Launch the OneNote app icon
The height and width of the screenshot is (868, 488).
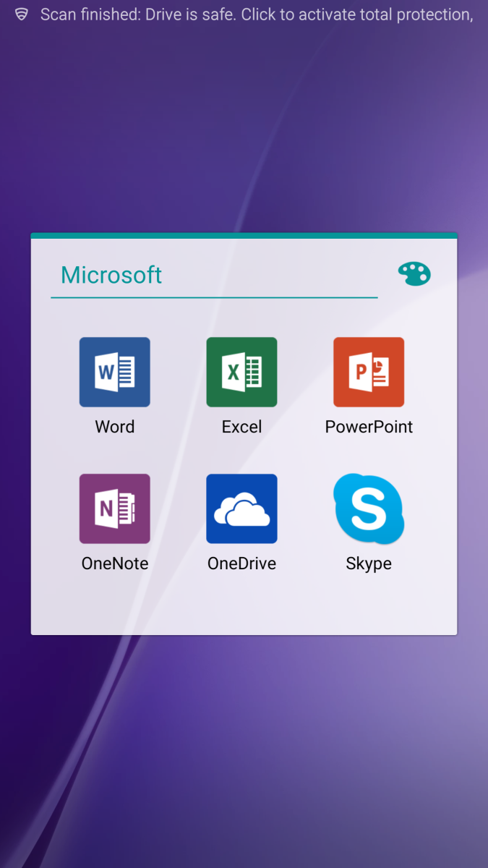(x=115, y=509)
